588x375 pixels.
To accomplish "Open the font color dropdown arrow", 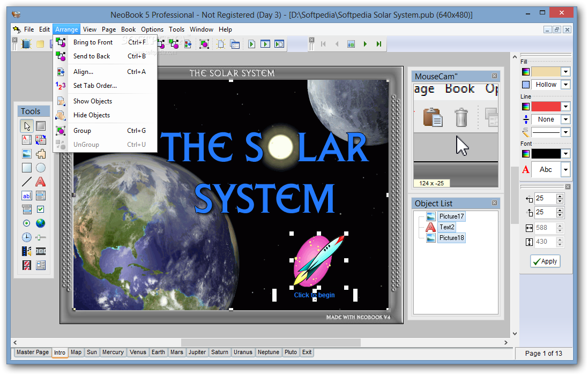I will click(x=565, y=154).
